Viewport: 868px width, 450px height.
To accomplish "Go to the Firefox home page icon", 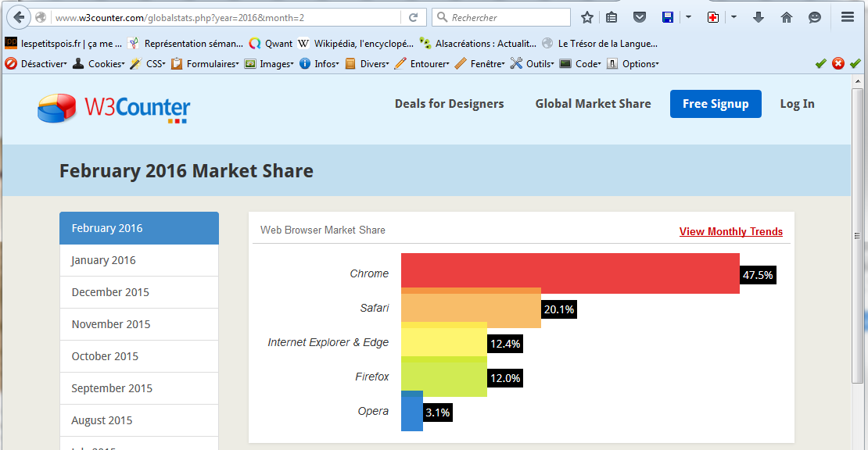I will 787,17.
